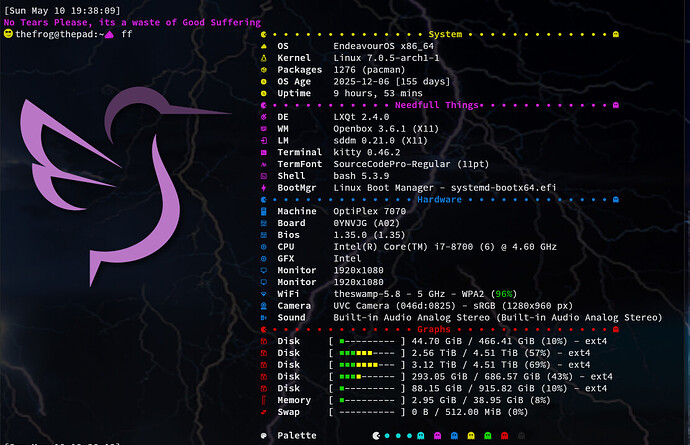
Task: Click the System section header
Action: [x=445, y=34]
